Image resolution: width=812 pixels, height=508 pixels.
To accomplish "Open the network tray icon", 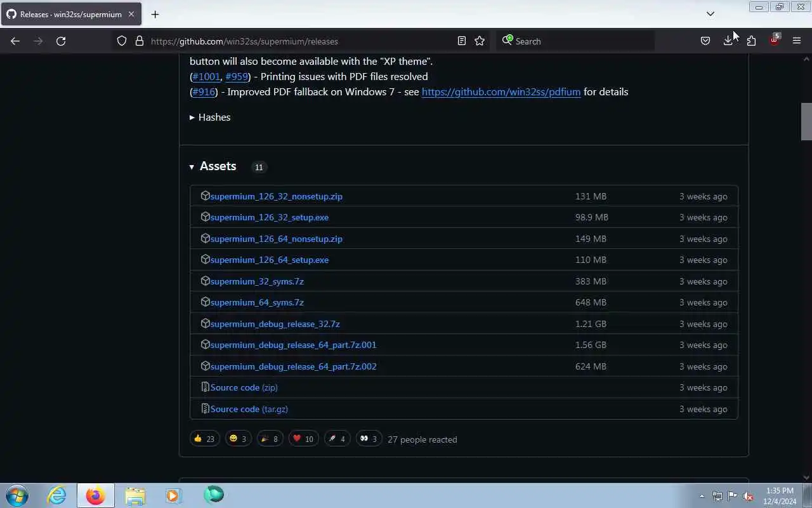I will (x=717, y=496).
